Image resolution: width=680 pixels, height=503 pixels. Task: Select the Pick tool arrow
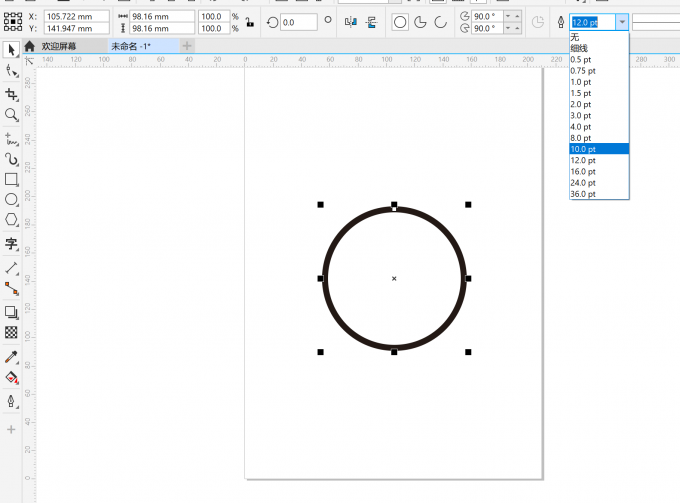pyautogui.click(x=11, y=50)
